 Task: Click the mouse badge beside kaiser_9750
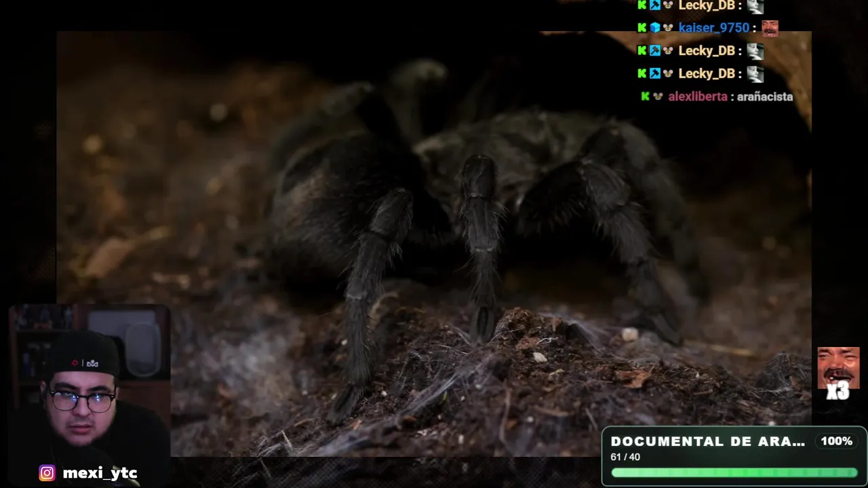pyautogui.click(x=668, y=28)
